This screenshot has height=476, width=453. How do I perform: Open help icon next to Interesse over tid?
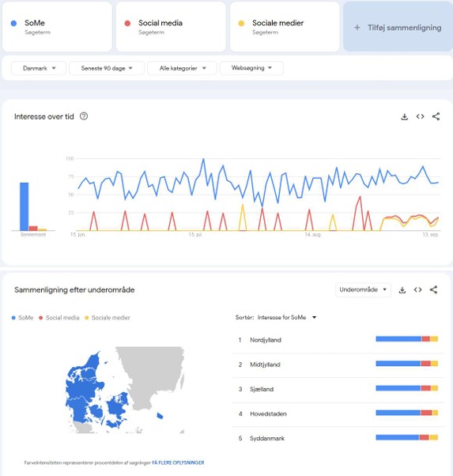tap(84, 116)
